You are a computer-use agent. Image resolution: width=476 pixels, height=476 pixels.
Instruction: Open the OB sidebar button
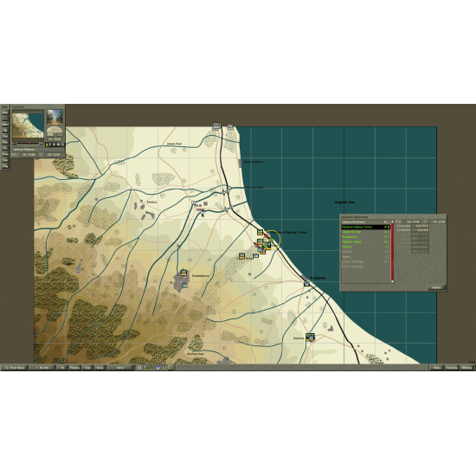5,130
